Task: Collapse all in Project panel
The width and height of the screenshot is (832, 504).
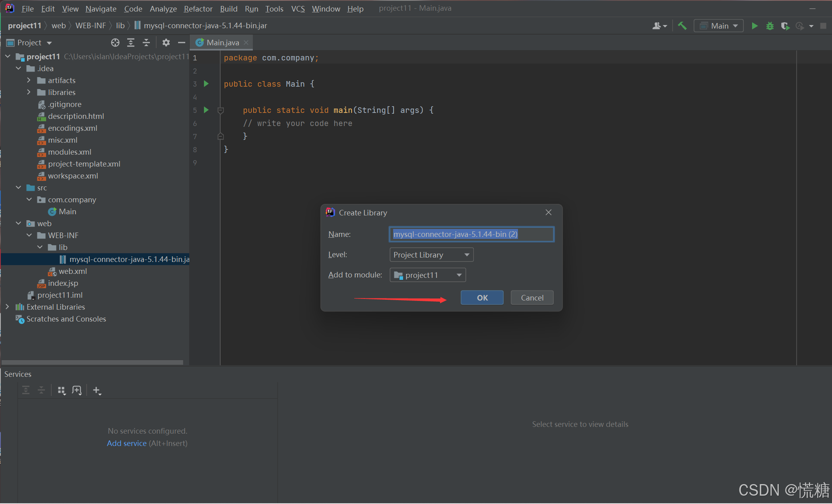Action: coord(146,43)
